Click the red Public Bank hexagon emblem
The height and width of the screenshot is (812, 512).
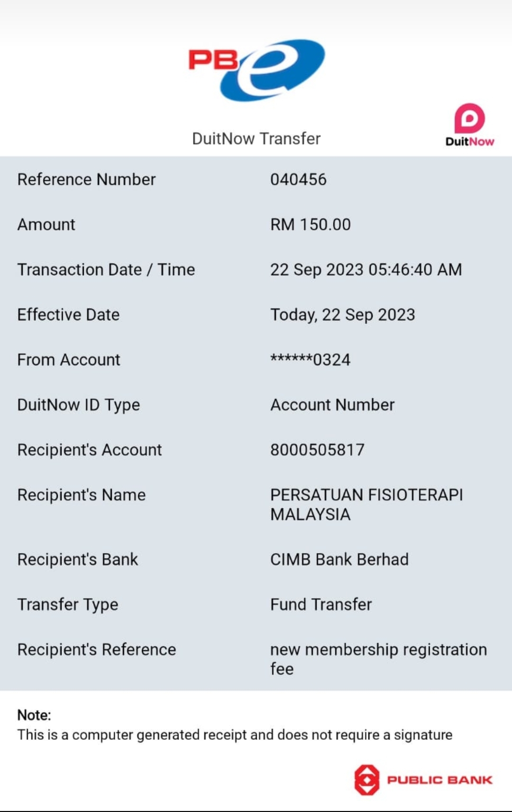tap(366, 779)
